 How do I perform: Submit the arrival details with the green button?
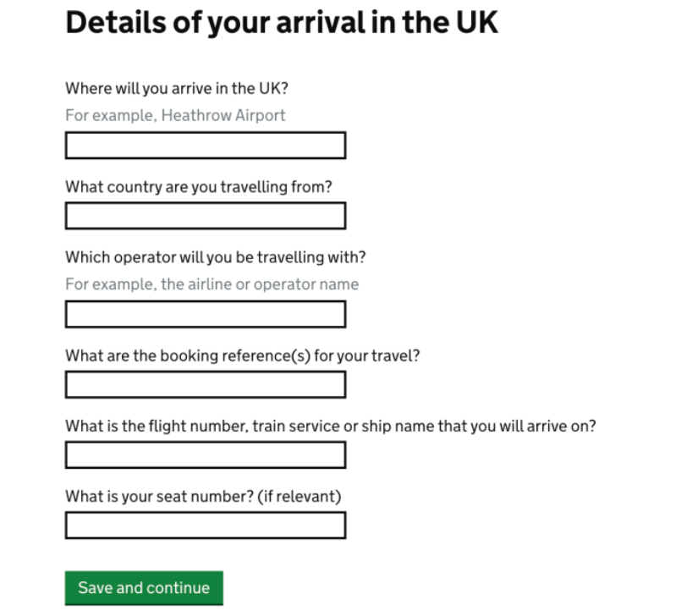coord(144,587)
